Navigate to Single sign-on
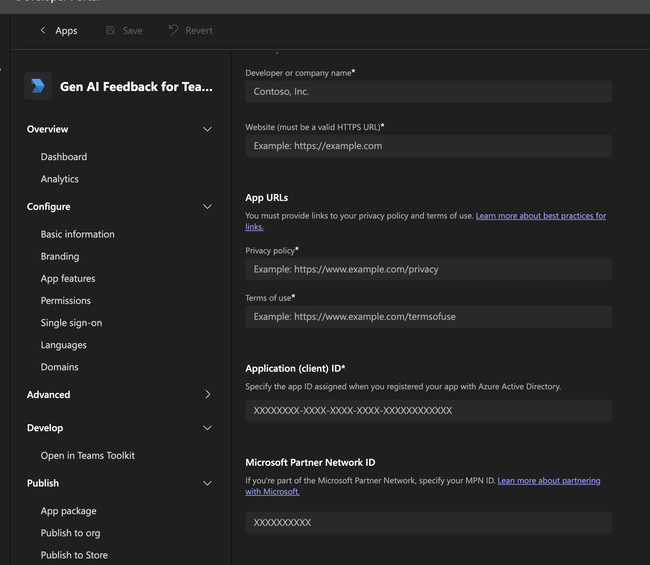650x565 pixels. (x=71, y=323)
